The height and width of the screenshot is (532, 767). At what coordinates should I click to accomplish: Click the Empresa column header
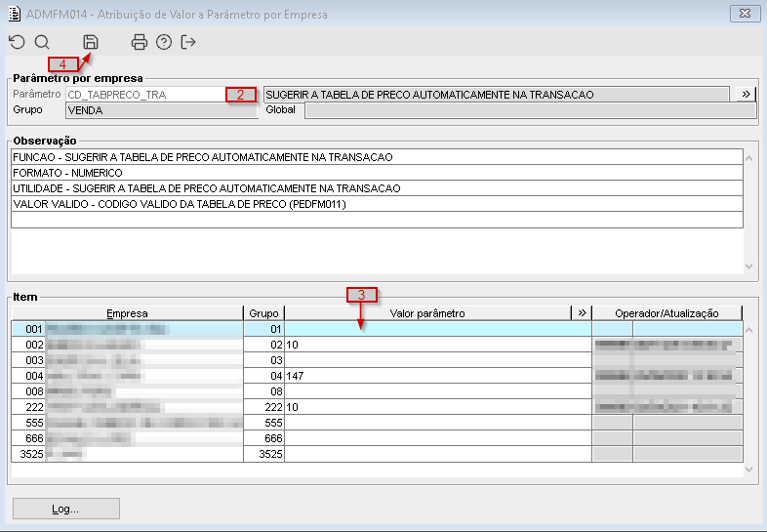pyautogui.click(x=127, y=313)
